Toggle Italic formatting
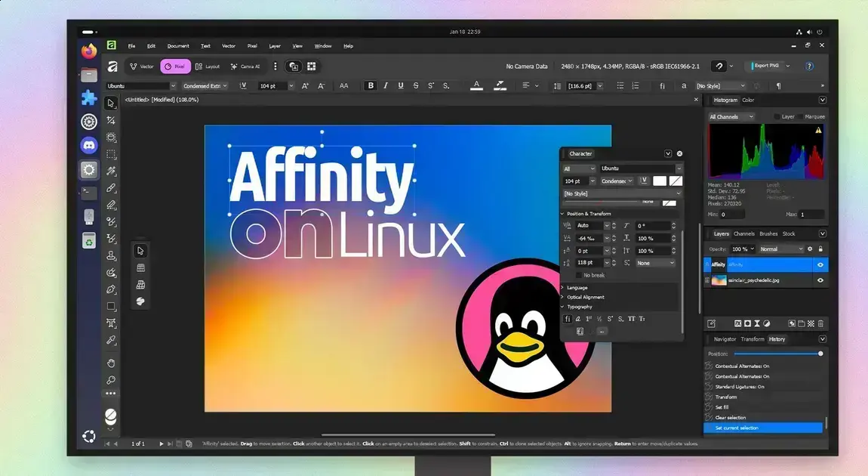 tap(385, 86)
